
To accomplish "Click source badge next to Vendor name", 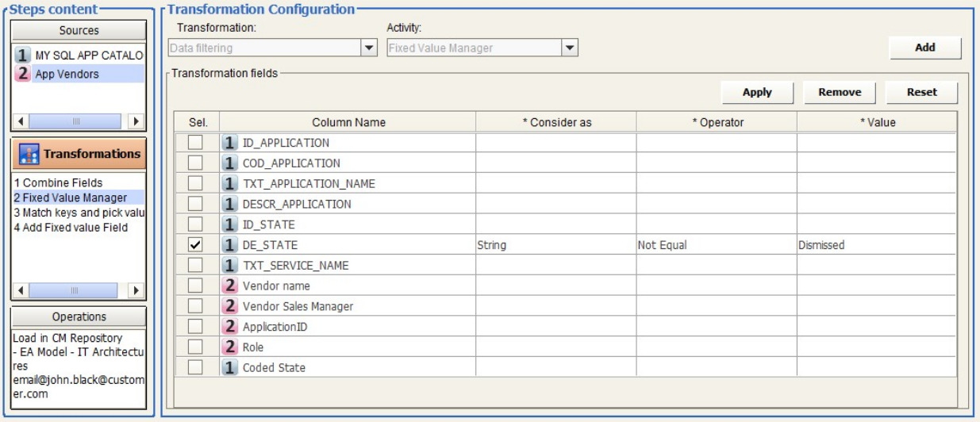I will click(230, 286).
